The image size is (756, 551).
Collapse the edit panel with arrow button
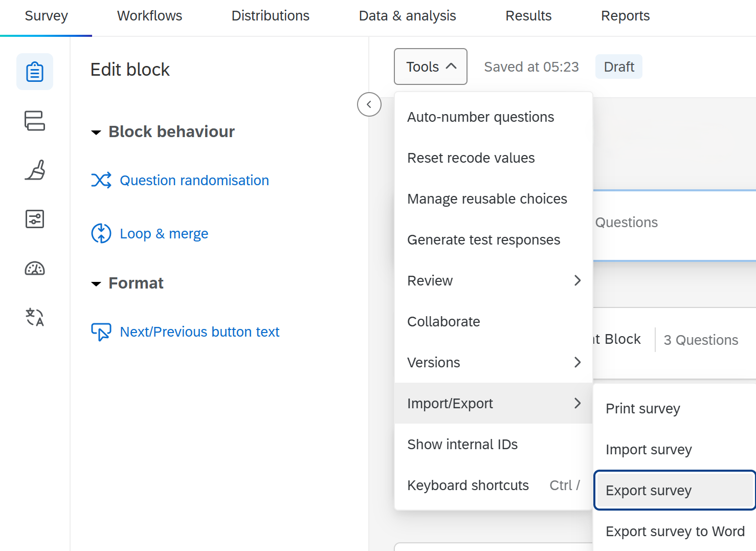click(x=369, y=104)
